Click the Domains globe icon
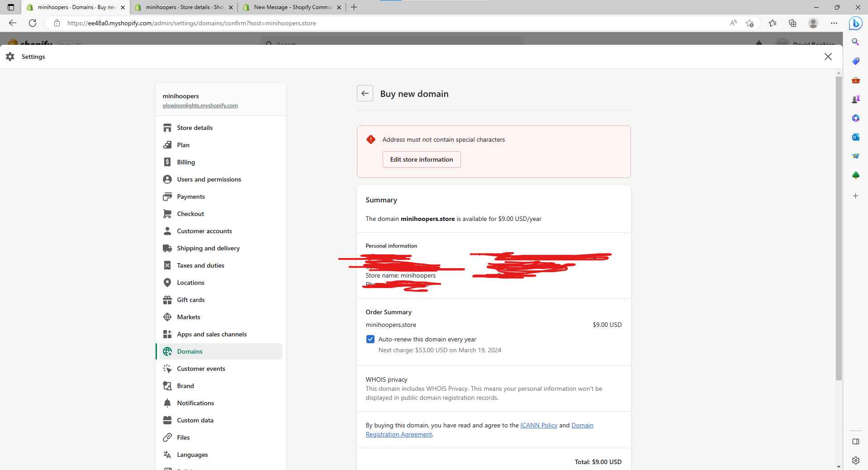The image size is (868, 470). (x=167, y=351)
